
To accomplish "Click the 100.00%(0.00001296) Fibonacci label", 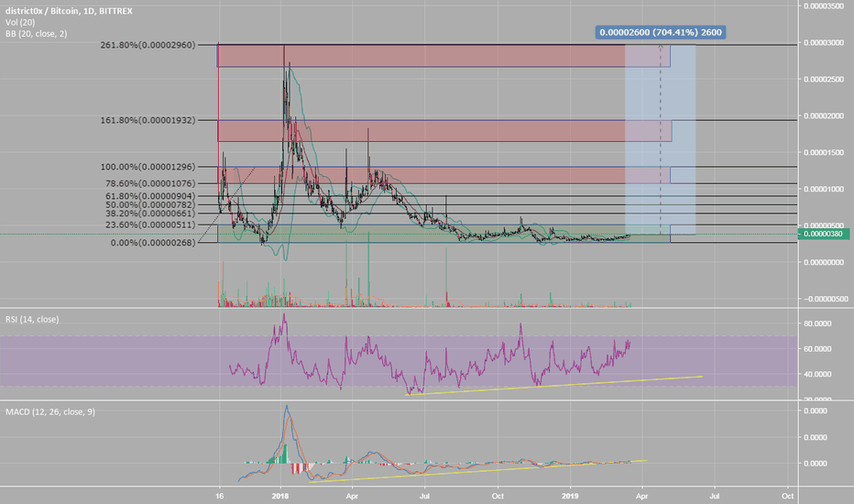I will pyautogui.click(x=148, y=168).
